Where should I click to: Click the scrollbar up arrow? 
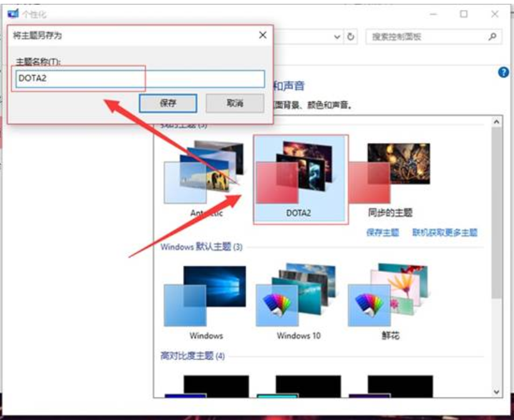(497, 122)
